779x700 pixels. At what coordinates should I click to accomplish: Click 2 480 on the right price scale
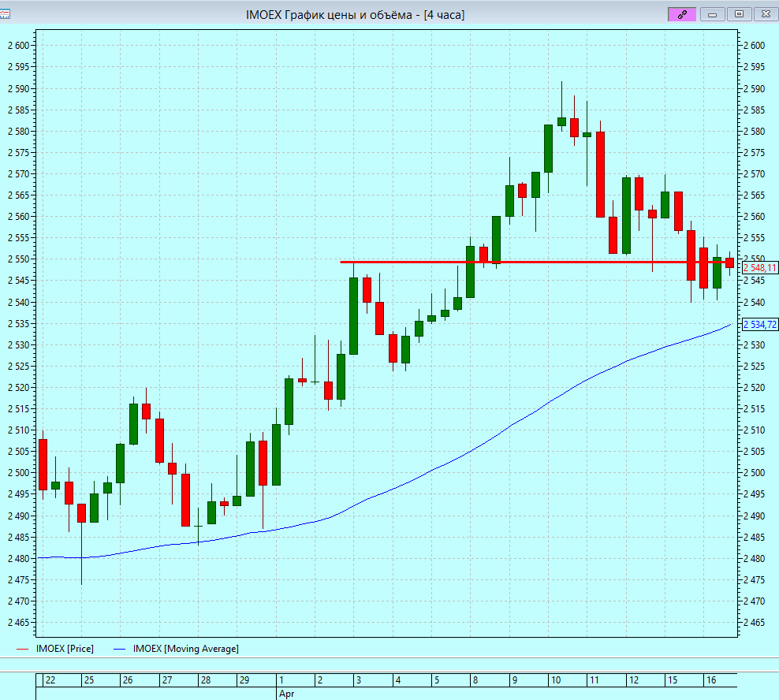(x=754, y=559)
